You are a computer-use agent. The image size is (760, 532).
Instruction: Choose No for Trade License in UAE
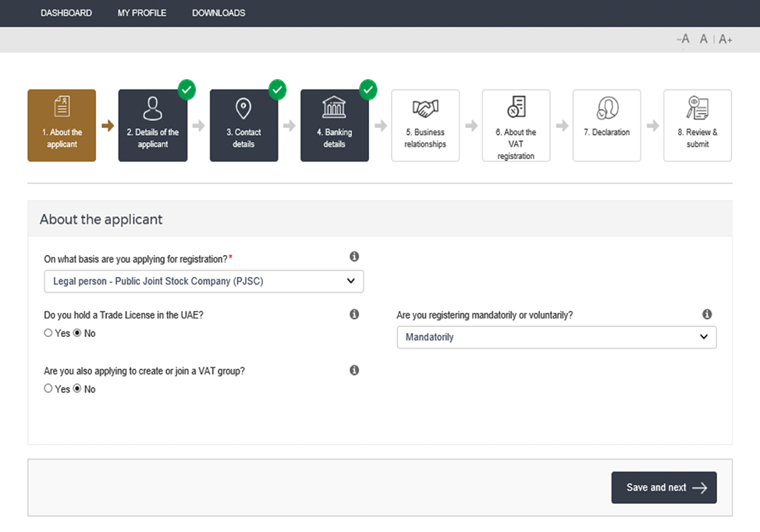(x=77, y=333)
